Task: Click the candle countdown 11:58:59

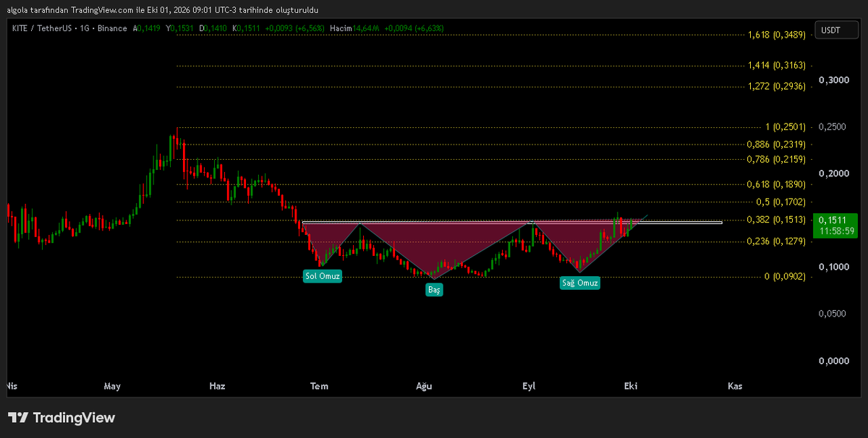Action: [835, 231]
